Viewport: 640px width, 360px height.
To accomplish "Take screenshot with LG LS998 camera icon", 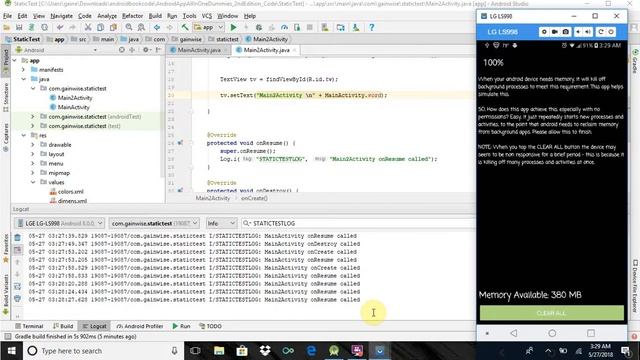I will tap(565, 31).
